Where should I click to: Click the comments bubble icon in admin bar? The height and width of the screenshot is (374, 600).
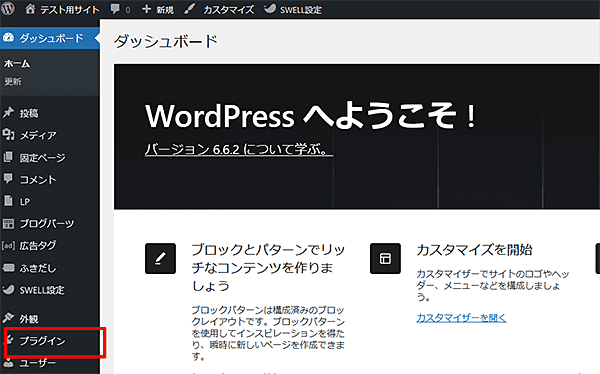[115, 9]
